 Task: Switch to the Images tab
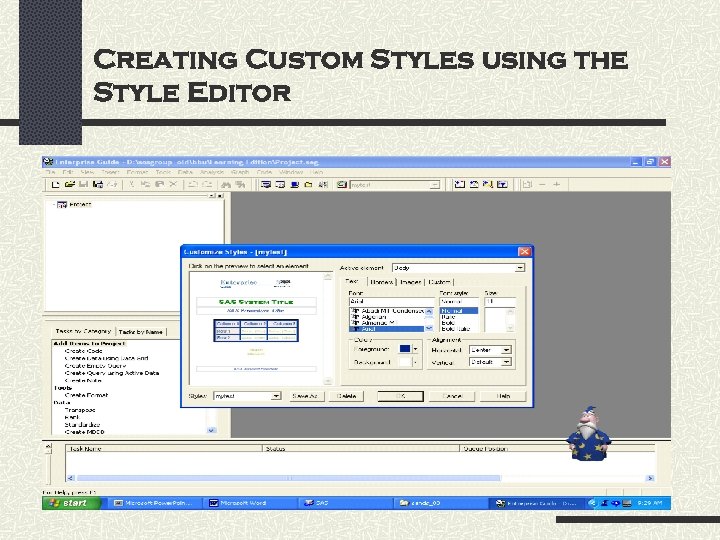[411, 282]
